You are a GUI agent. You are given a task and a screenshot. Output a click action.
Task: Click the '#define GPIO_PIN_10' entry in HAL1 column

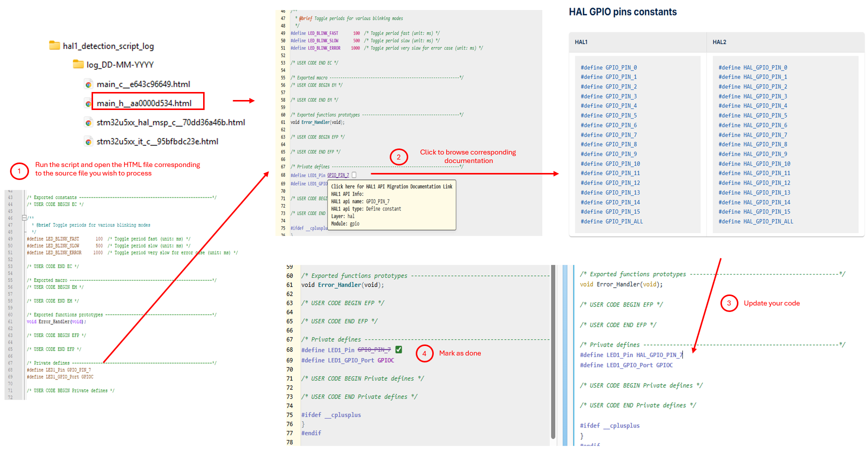(610, 164)
